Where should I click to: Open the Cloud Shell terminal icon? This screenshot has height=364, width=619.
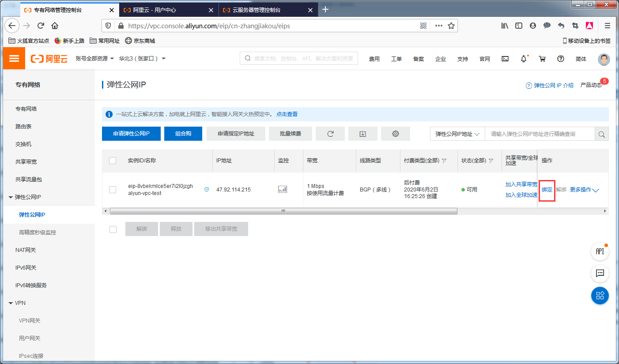(505, 59)
